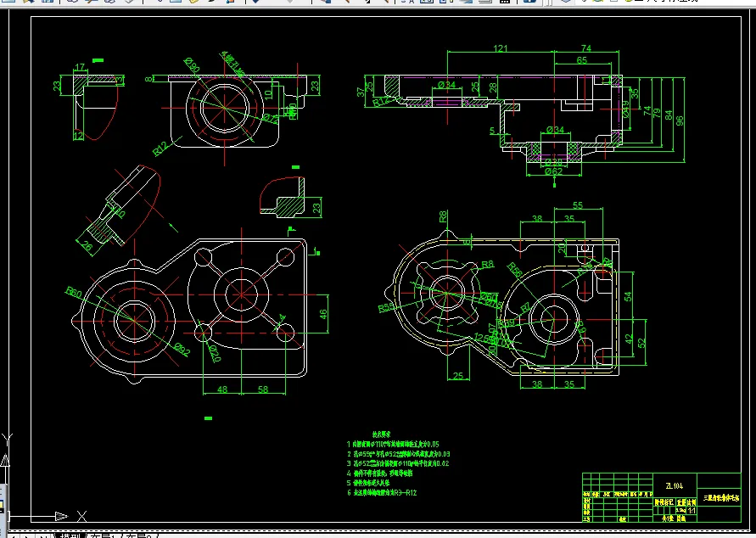
Task: Select the 65 dimension text
Action: click(582, 60)
